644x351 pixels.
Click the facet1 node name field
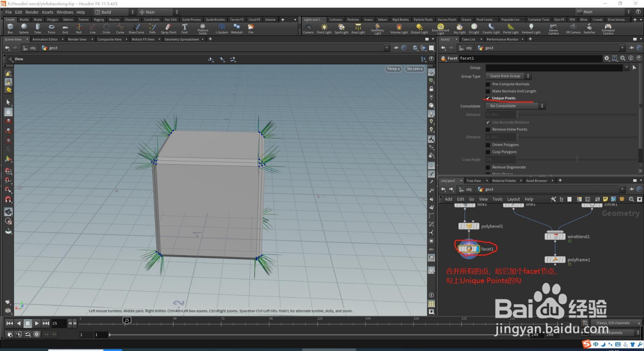(530, 58)
